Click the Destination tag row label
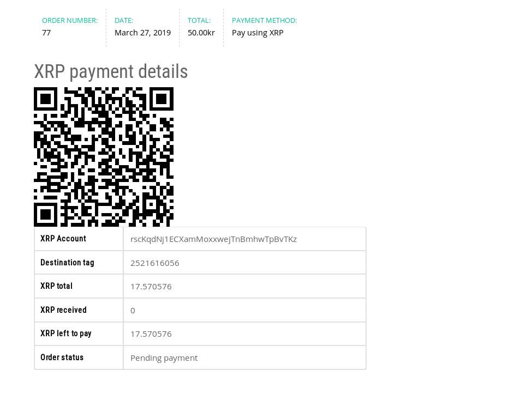Viewport: 532px width, 394px height. [67, 263]
